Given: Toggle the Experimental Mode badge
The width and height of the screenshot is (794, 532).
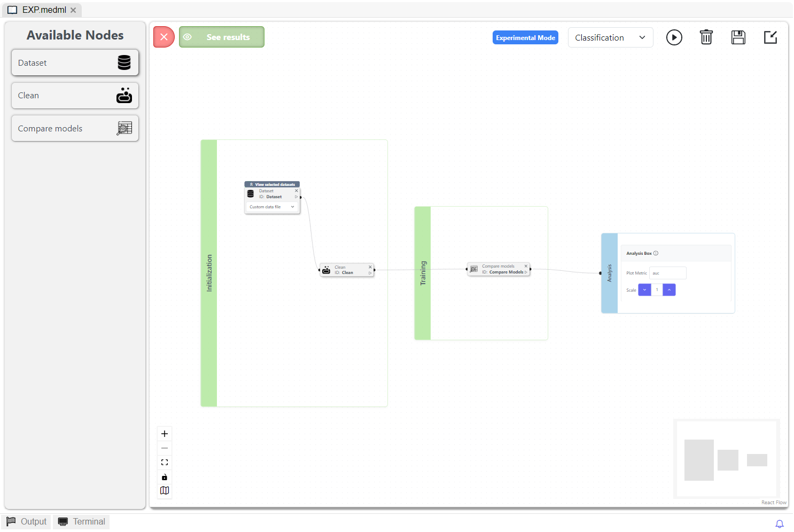Looking at the screenshot, I should [x=525, y=38].
